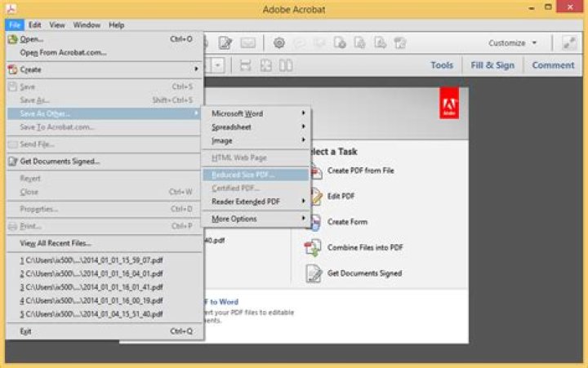Image resolution: width=588 pixels, height=368 pixels.
Task: Click the greyed Certified PDF... item
Action: (256, 188)
